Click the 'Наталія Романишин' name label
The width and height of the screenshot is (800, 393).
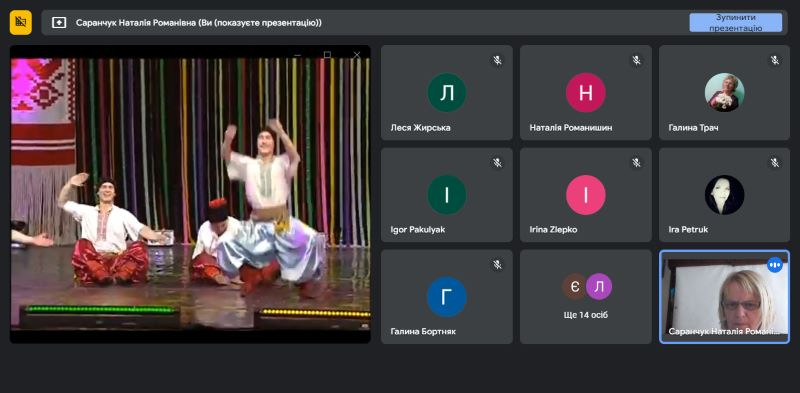coord(571,128)
